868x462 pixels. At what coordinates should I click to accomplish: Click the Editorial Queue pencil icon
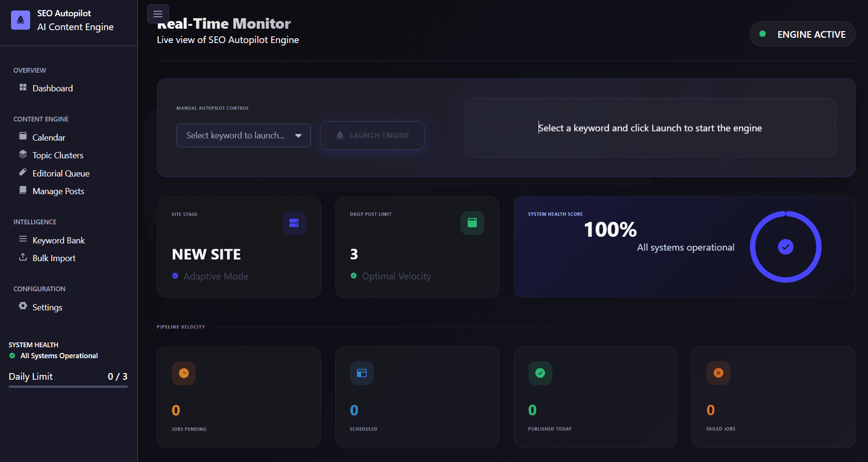click(x=22, y=172)
